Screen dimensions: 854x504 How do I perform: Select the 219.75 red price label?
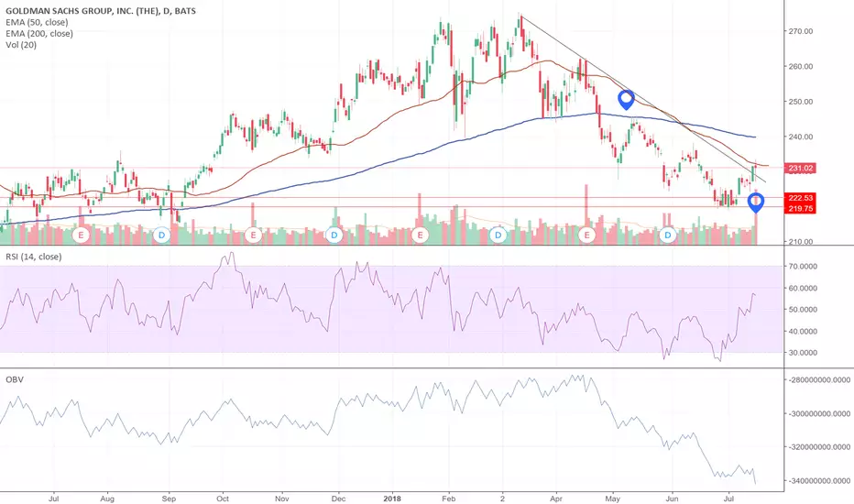pos(800,208)
